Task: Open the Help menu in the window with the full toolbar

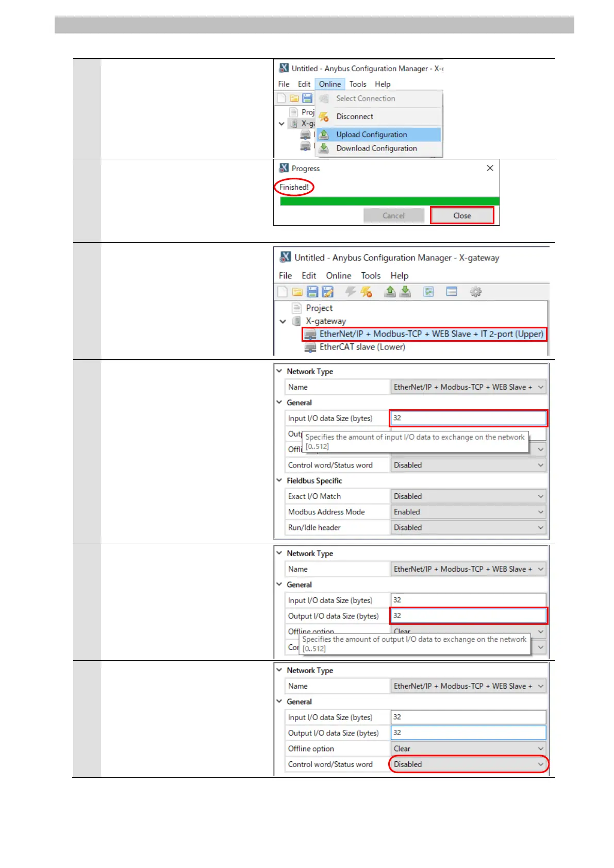Action: (399, 276)
